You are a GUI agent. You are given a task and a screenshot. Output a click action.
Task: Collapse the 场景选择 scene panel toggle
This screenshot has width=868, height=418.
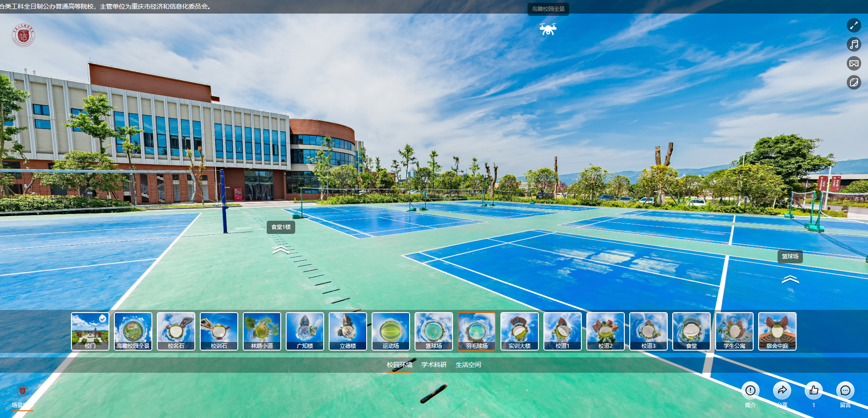tap(22, 396)
